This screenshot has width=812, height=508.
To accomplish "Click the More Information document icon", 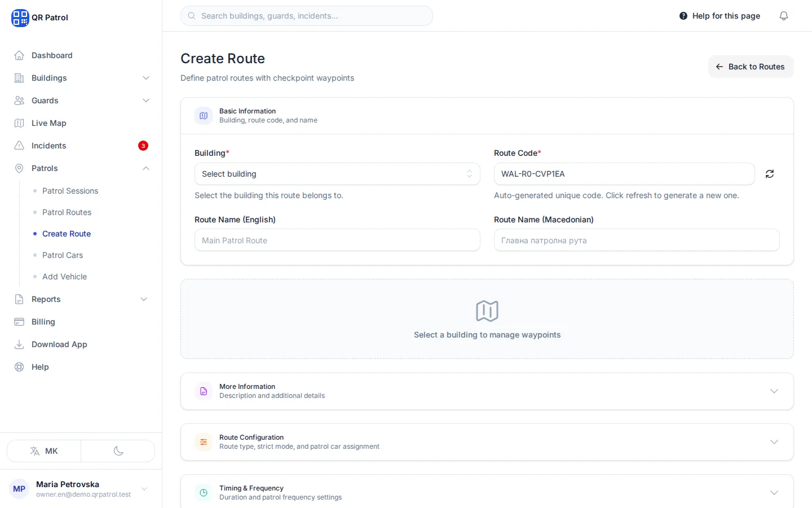I will pos(204,391).
